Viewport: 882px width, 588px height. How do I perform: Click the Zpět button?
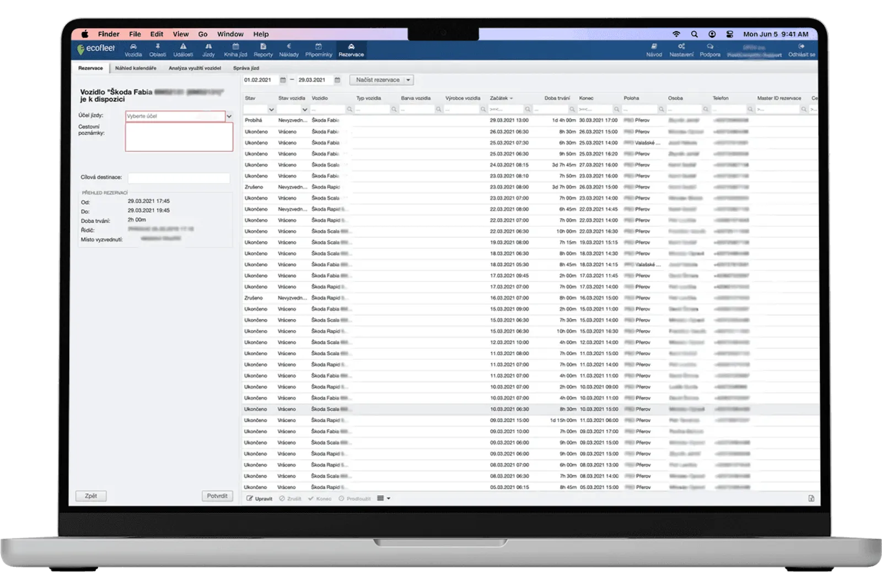click(x=91, y=496)
